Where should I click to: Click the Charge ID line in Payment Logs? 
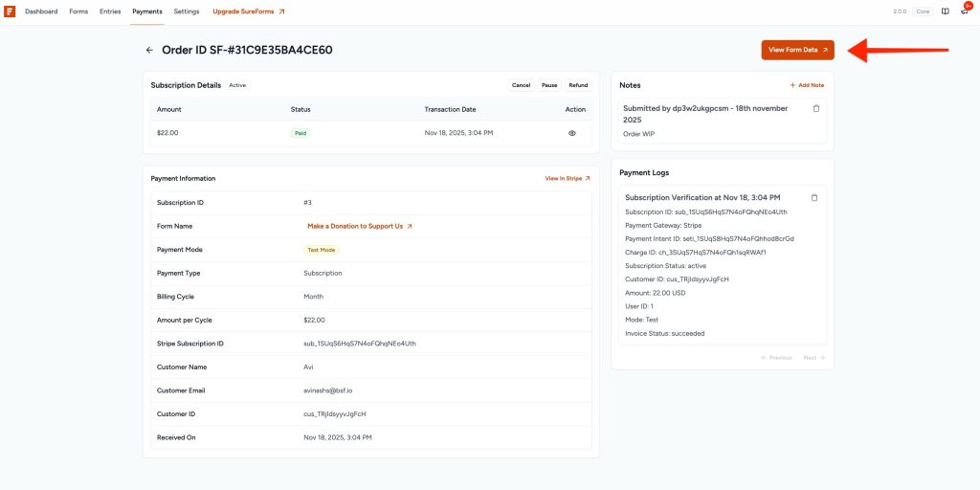(x=696, y=253)
